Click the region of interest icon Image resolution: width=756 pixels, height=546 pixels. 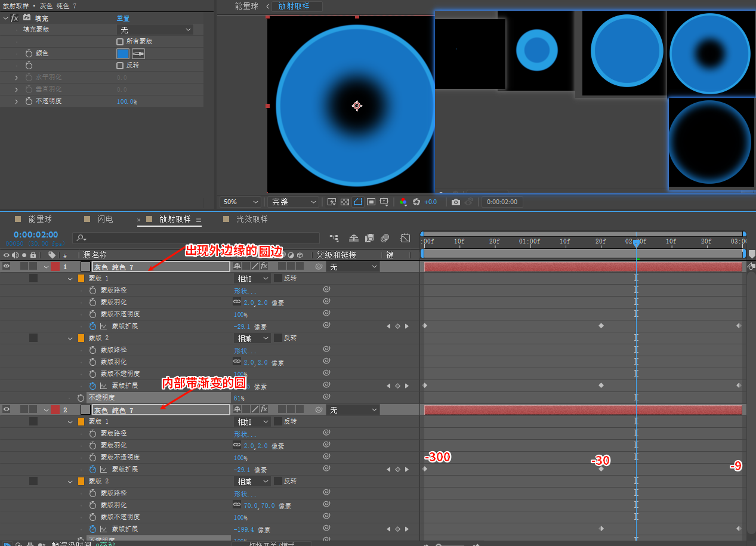click(x=371, y=202)
